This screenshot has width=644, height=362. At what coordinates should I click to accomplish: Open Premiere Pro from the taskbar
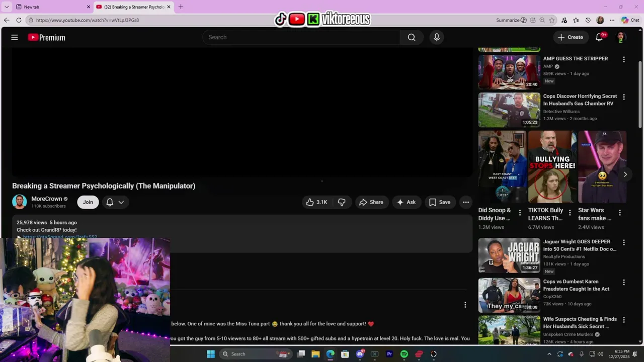click(389, 354)
